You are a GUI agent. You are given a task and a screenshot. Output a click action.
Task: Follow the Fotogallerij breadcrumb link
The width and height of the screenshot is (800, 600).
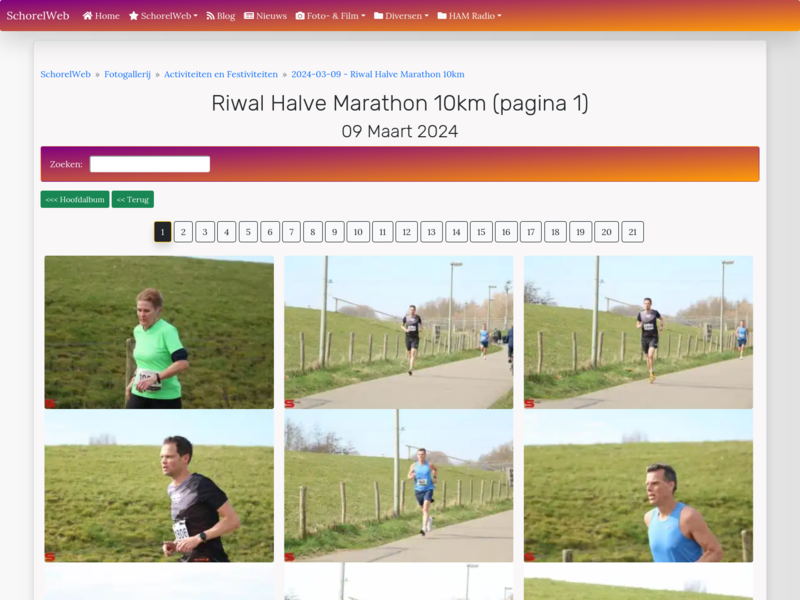128,74
